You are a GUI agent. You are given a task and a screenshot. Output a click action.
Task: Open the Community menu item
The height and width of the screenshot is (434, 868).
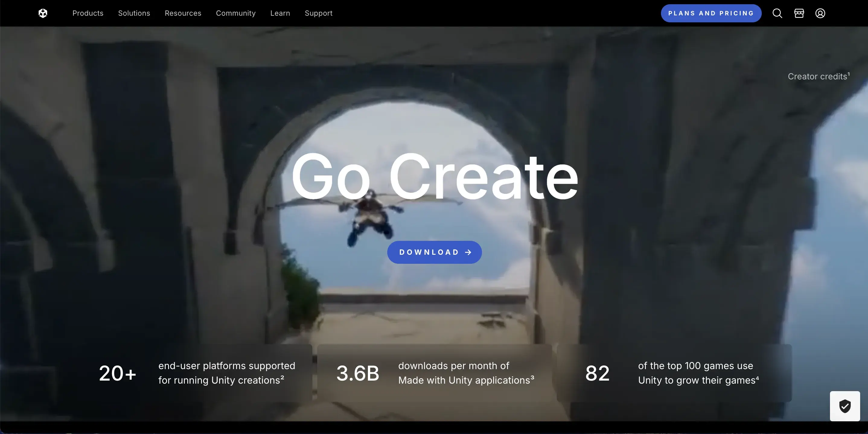coord(235,13)
